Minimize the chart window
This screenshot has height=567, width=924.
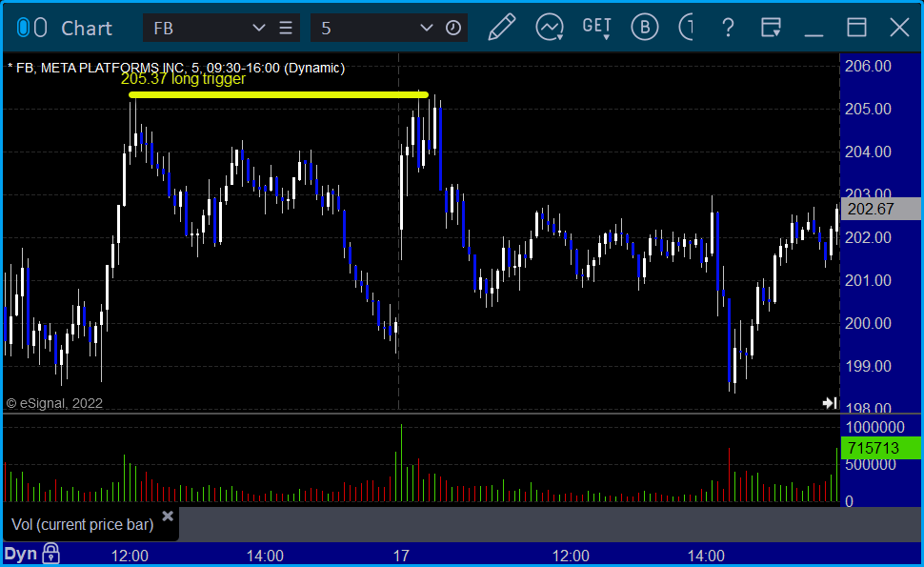[x=814, y=34]
